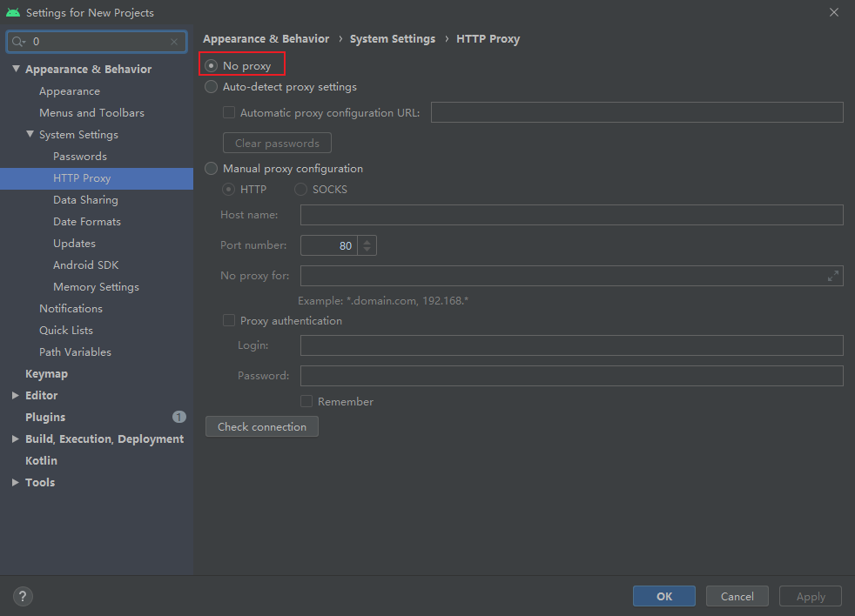Expand the Tools settings node
The height and width of the screenshot is (616, 855).
(16, 482)
